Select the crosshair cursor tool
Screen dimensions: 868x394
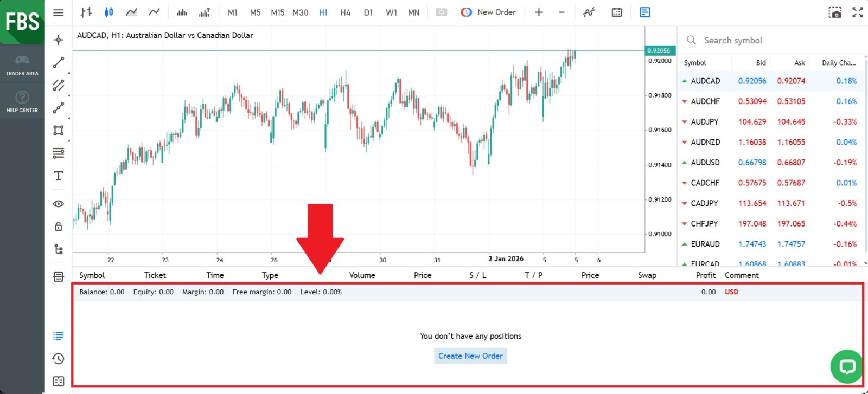59,40
